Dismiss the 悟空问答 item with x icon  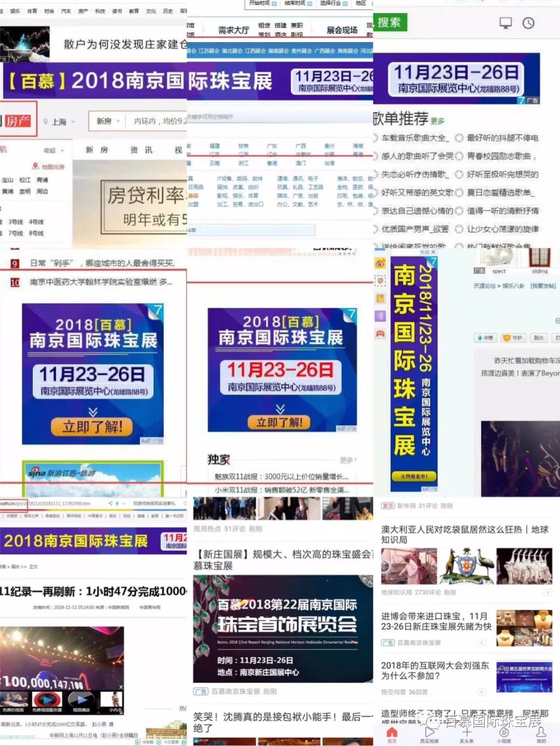(x=481, y=692)
